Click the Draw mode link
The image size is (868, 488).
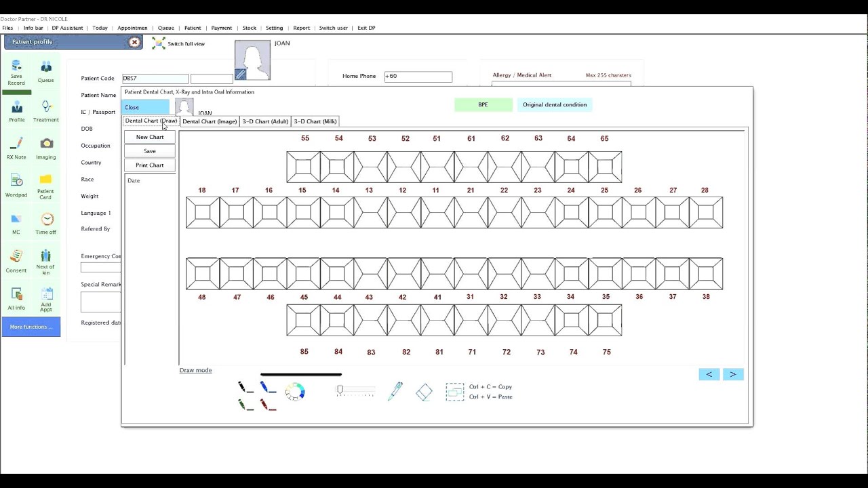[195, 370]
